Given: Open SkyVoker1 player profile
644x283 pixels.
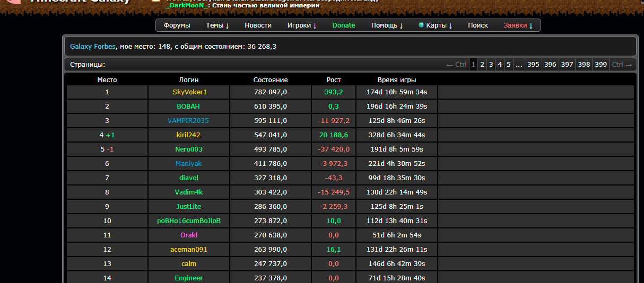Looking at the screenshot, I should coord(189,92).
